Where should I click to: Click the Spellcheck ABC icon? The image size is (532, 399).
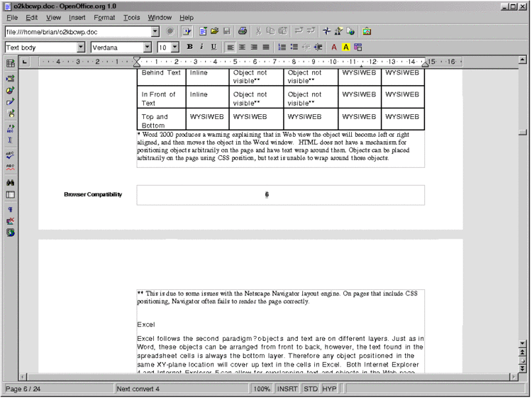[x=11, y=153]
